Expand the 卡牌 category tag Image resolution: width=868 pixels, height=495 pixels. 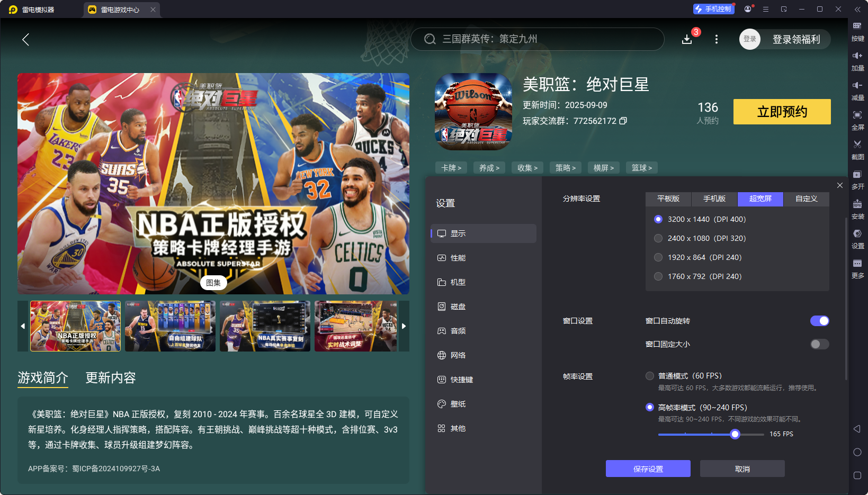pos(451,168)
